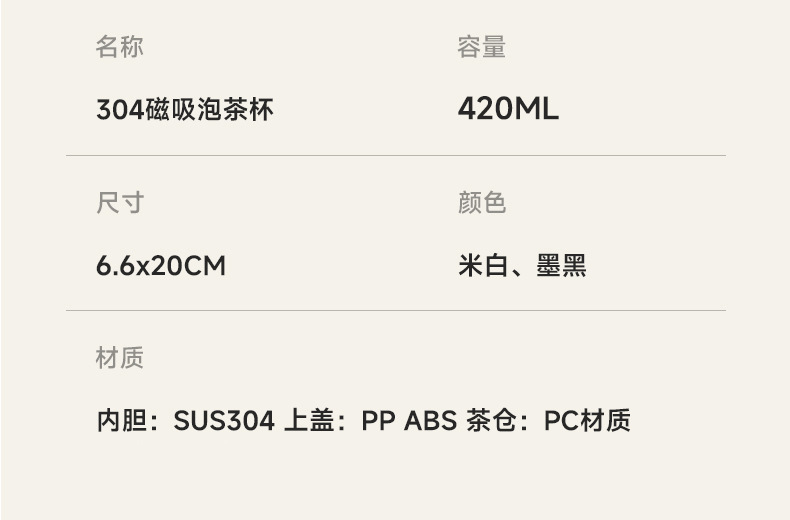Select the 6.6x20CM size value
Image resolution: width=790 pixels, height=520 pixels.
click(160, 266)
